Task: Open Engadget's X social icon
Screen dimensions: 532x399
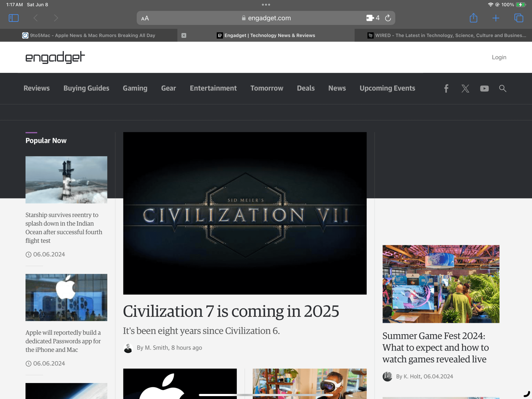Action: click(x=465, y=88)
